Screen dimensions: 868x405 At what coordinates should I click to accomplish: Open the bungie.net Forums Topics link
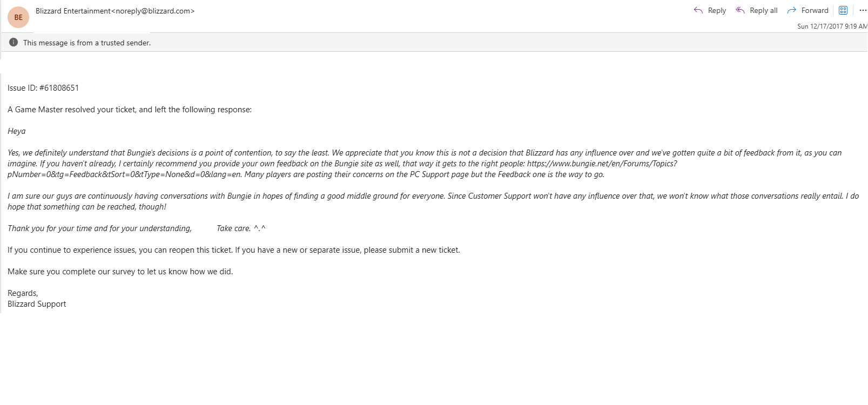tap(602, 164)
